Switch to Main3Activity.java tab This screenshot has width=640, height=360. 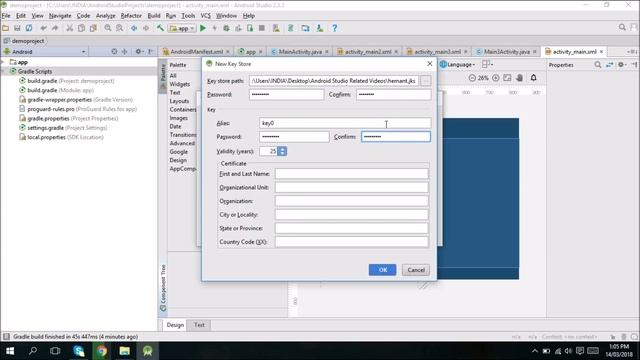[x=507, y=52]
